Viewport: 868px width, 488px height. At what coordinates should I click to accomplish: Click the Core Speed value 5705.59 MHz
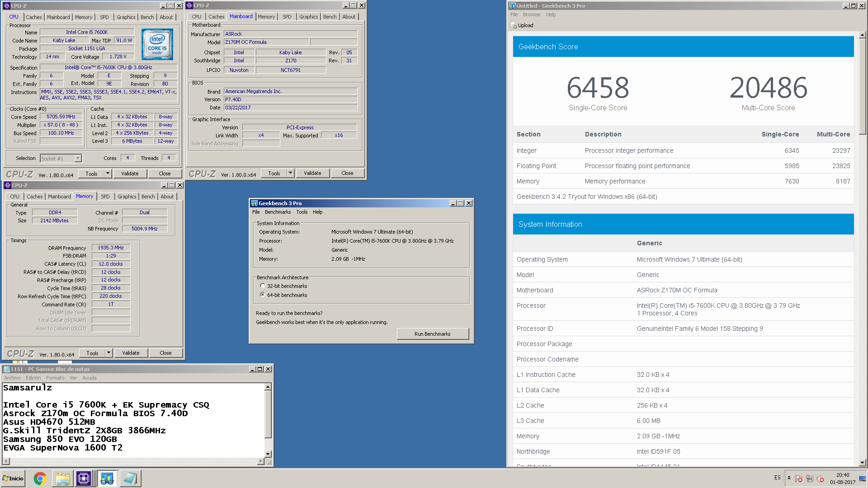pyautogui.click(x=61, y=117)
